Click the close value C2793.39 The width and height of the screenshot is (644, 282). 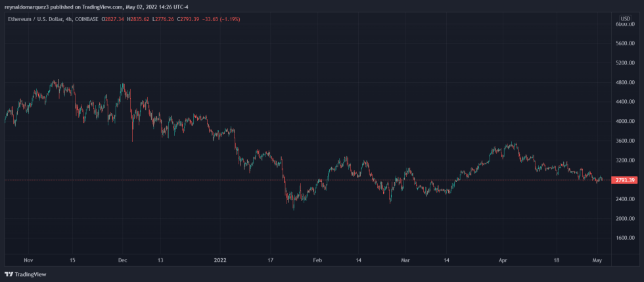pos(188,19)
